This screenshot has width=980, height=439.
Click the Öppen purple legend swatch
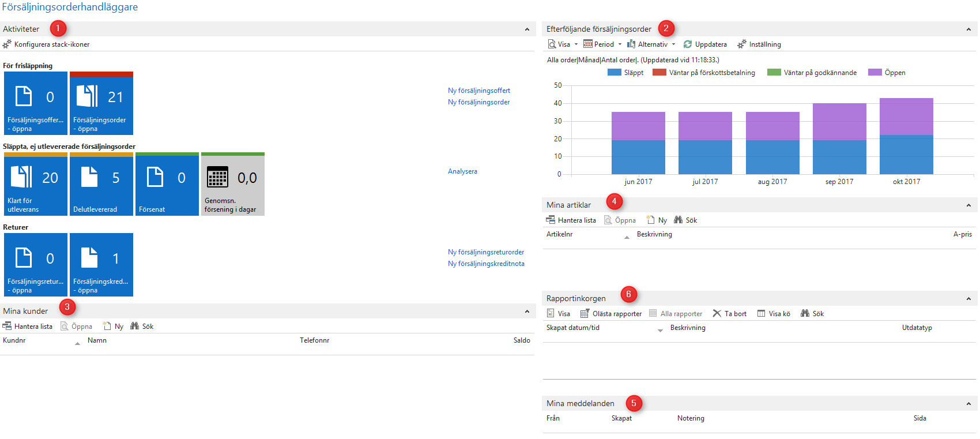click(x=875, y=73)
